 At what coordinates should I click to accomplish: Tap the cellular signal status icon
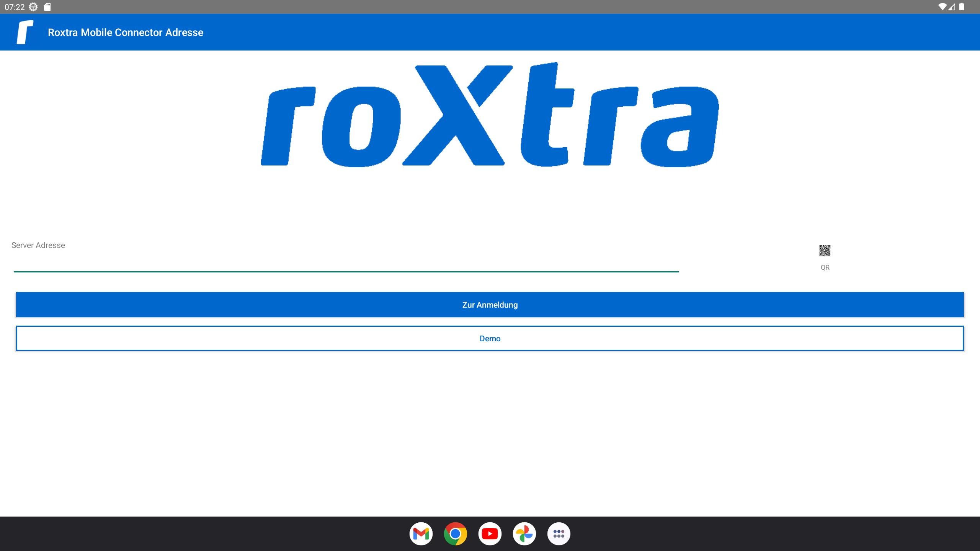pyautogui.click(x=951, y=7)
